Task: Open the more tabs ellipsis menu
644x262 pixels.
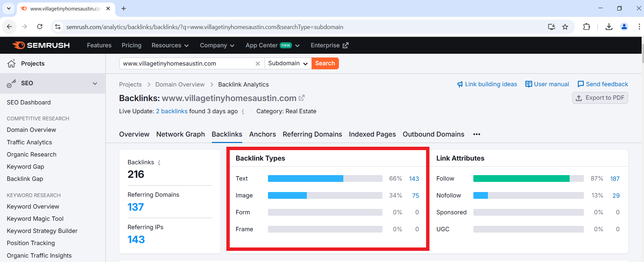Action: 476,134
